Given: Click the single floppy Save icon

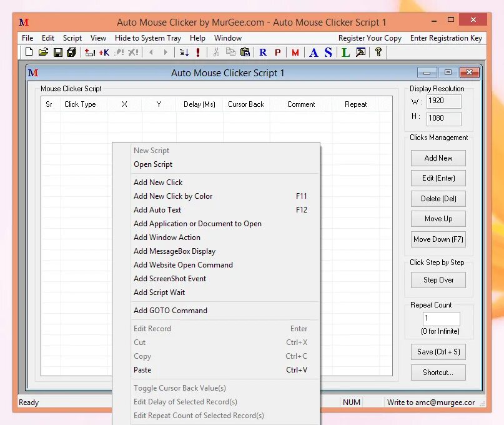Looking at the screenshot, I should 58,52.
